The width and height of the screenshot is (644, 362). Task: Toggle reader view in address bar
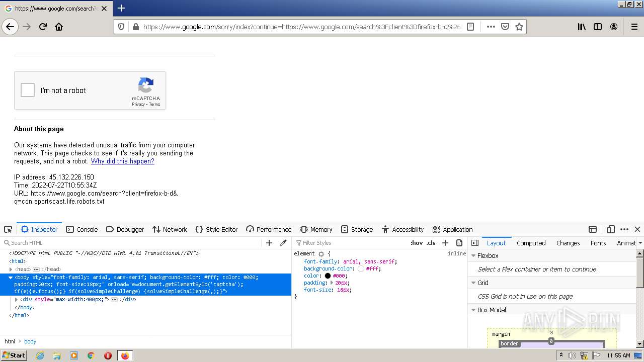470,27
